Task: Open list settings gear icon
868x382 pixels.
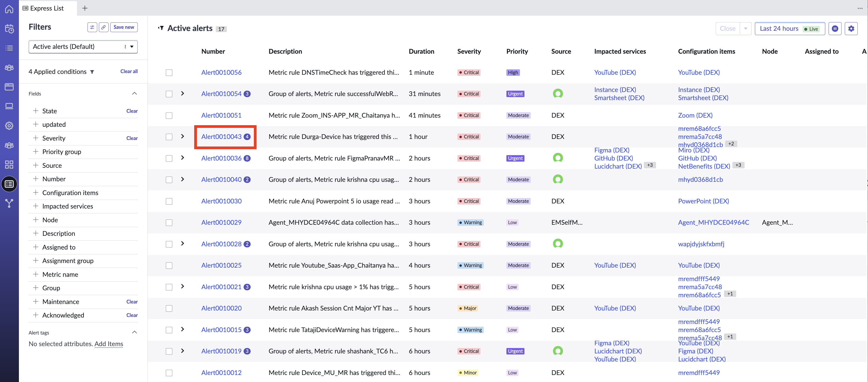Action: (851, 29)
